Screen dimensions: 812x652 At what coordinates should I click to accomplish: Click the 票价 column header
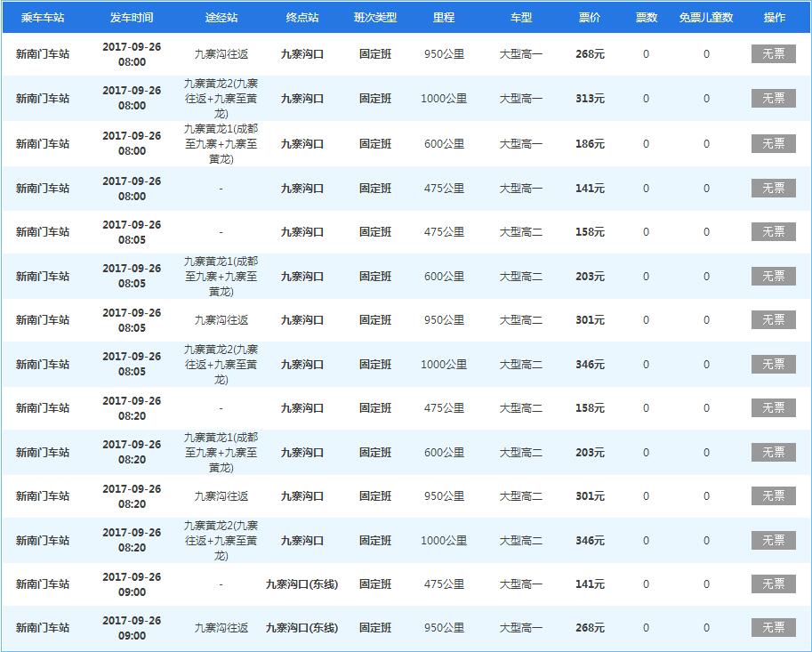coord(590,18)
